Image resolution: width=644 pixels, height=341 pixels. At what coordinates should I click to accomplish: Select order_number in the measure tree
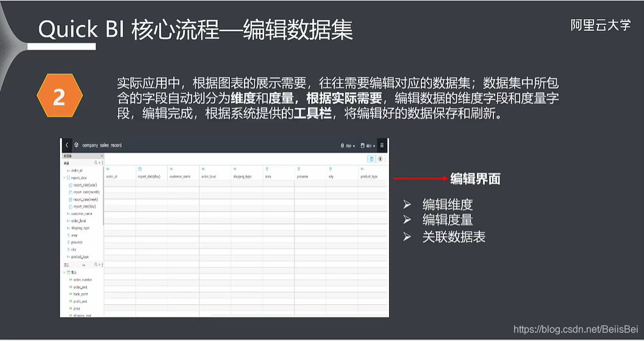click(82, 280)
